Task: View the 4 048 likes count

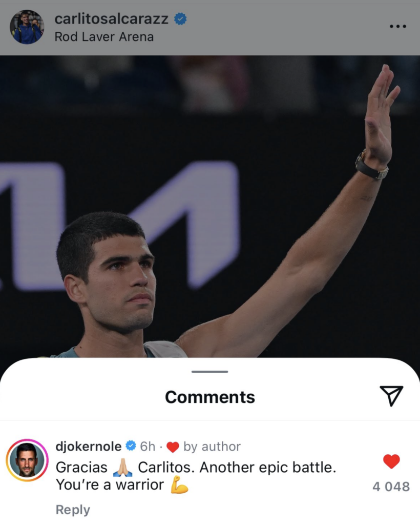Action: [x=391, y=487]
